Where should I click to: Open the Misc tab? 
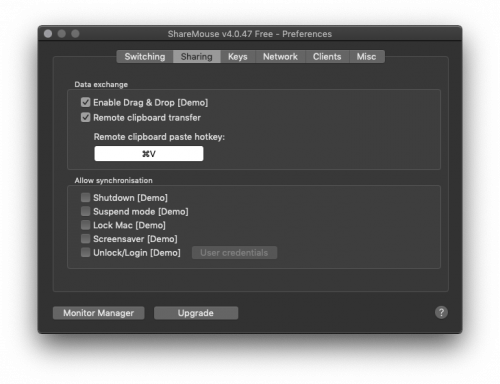(x=366, y=57)
